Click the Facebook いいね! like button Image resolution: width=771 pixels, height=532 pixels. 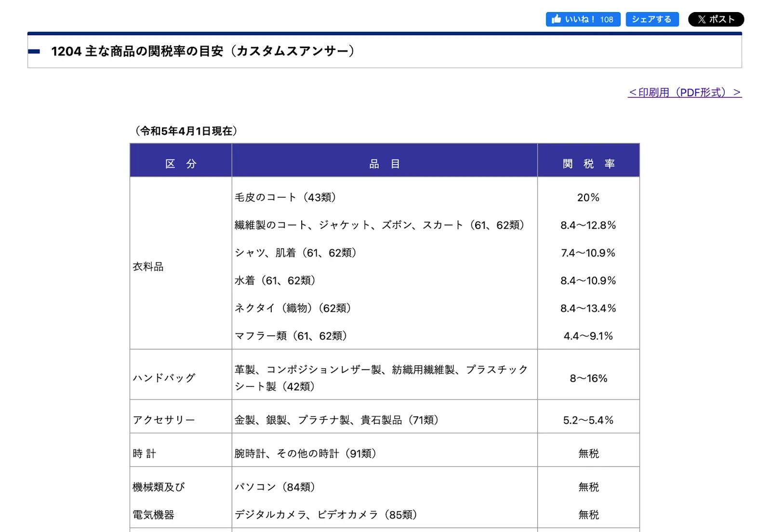tap(583, 19)
